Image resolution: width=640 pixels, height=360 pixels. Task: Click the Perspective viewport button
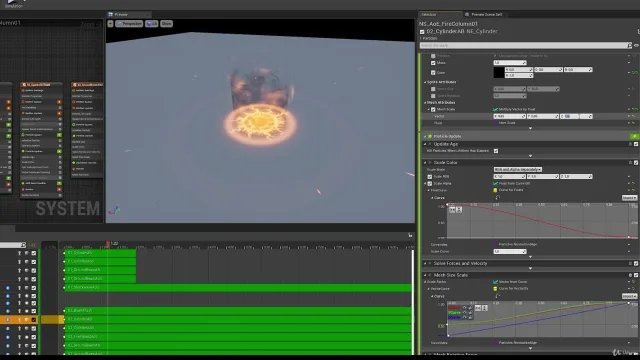129,24
